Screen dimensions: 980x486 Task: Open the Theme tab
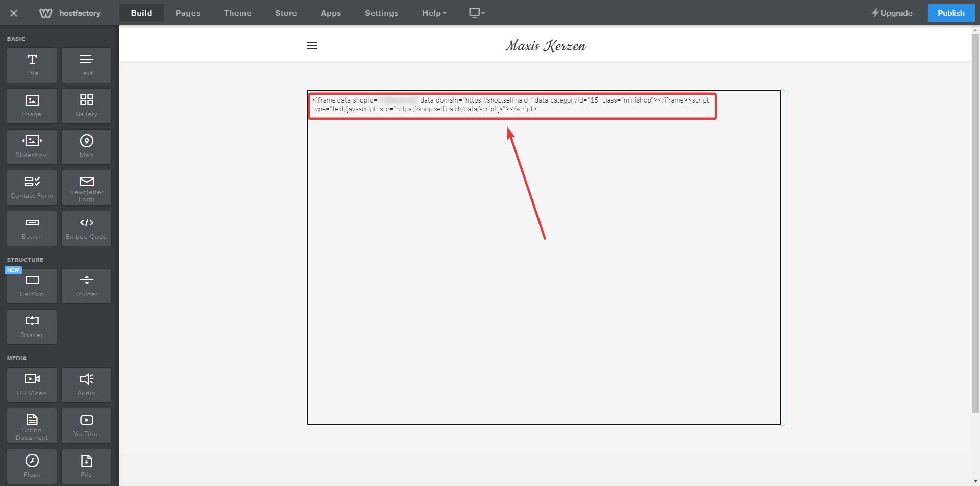tap(237, 13)
